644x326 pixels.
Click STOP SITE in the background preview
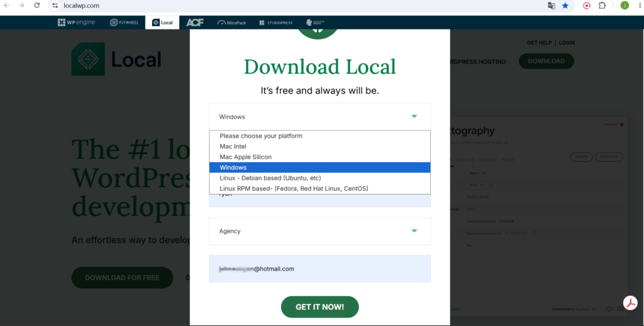614,124
